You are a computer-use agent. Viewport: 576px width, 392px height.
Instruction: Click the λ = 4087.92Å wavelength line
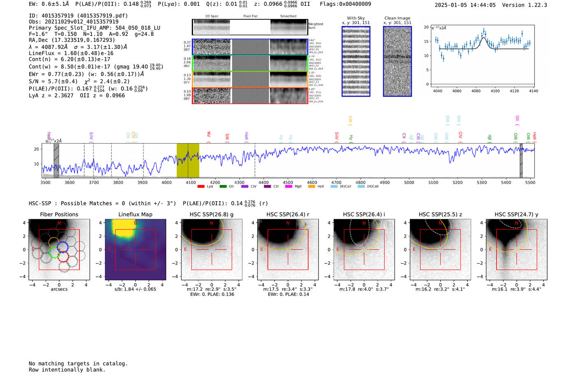[78, 47]
